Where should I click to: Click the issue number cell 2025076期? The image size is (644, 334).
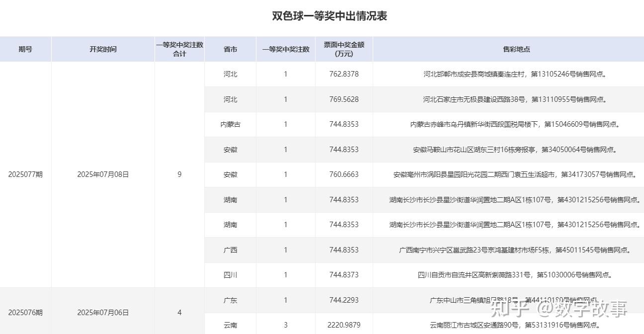click(25, 313)
